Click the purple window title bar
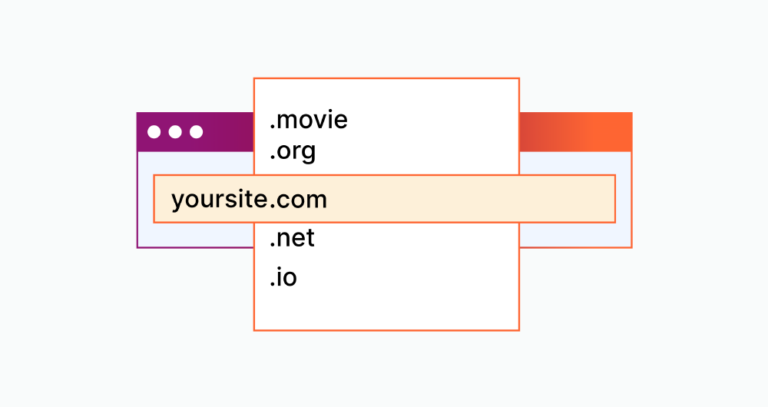 pos(226,132)
